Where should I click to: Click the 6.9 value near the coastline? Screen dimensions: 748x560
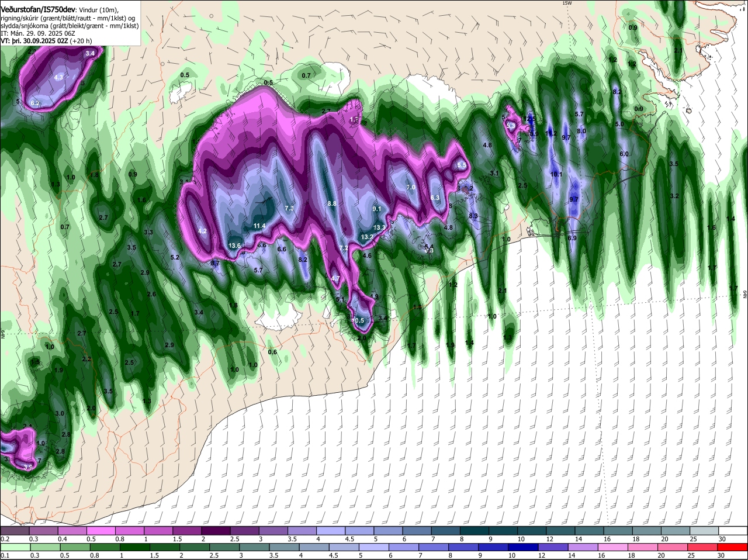point(572,238)
